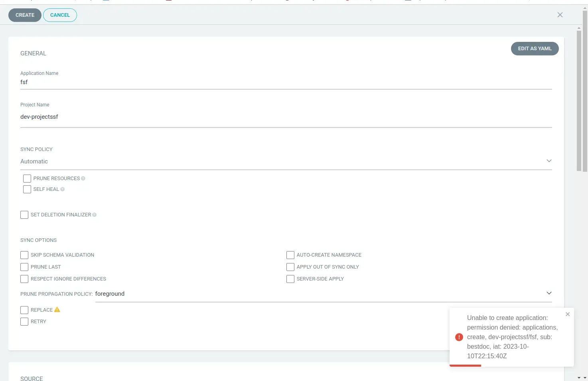Image resolution: width=588 pixels, height=381 pixels.
Task: Toggle the Self Heal checkbox
Action: pyautogui.click(x=27, y=189)
